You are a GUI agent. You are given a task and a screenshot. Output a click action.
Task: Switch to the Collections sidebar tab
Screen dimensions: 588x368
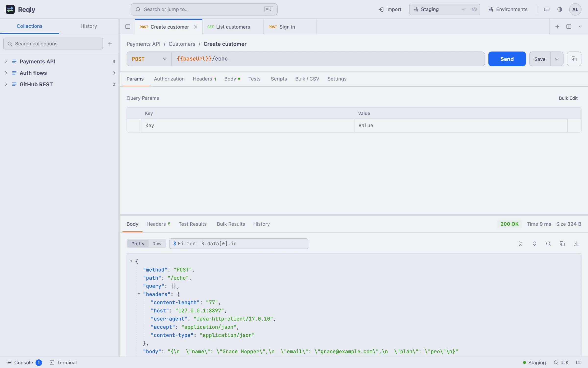(29, 26)
